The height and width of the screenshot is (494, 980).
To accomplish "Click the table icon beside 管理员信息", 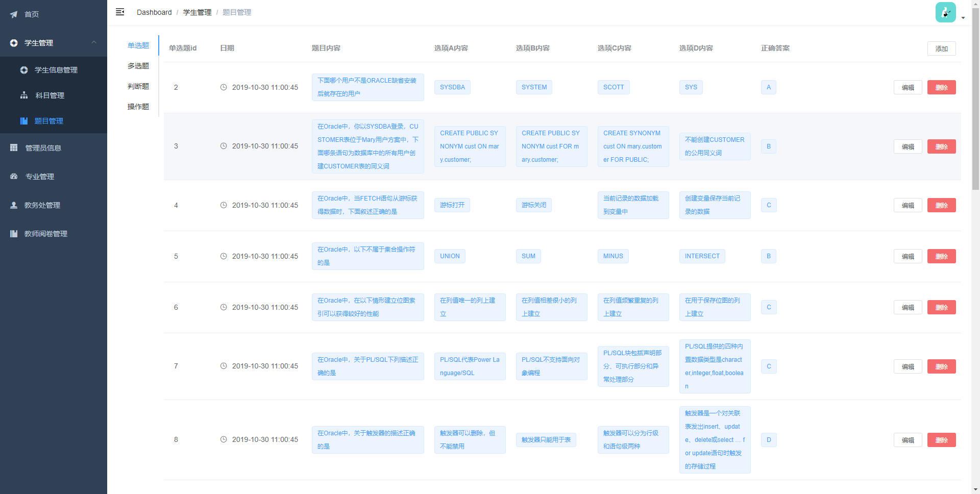I will pyautogui.click(x=14, y=148).
